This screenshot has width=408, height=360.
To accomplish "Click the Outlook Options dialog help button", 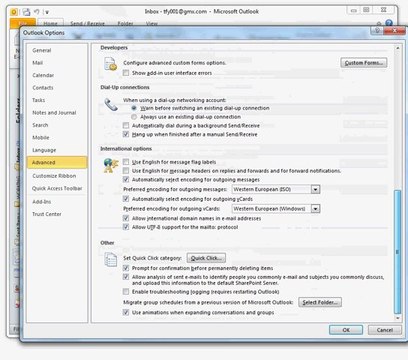I will 377,31.
